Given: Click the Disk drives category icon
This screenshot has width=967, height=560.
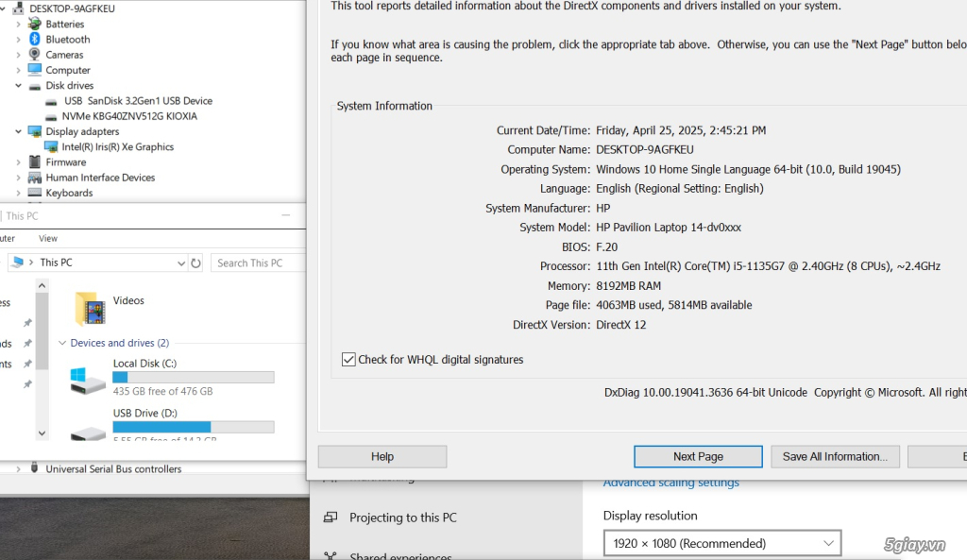Looking at the screenshot, I should (35, 86).
